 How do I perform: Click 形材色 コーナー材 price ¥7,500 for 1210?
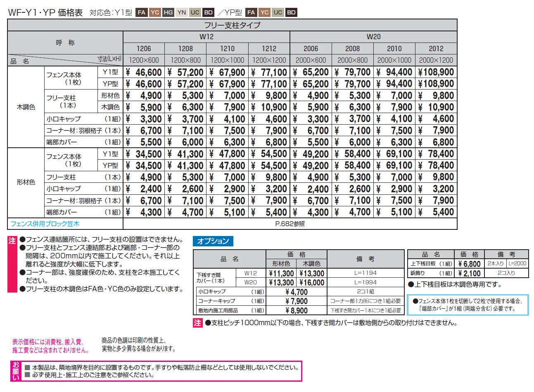pyautogui.click(x=227, y=201)
